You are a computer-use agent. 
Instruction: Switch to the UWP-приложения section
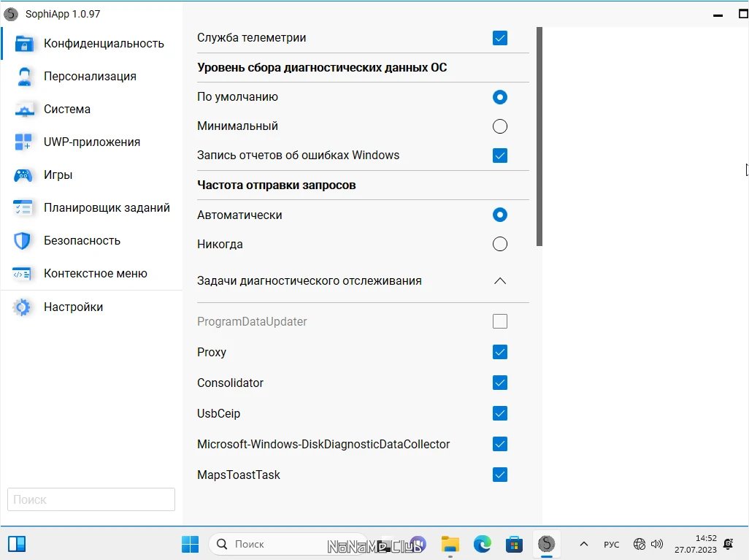pyautogui.click(x=92, y=142)
